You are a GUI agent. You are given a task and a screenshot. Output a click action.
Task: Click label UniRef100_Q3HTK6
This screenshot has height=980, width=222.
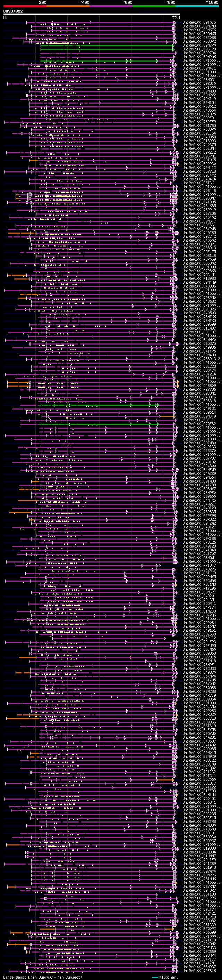tap(199, 317)
